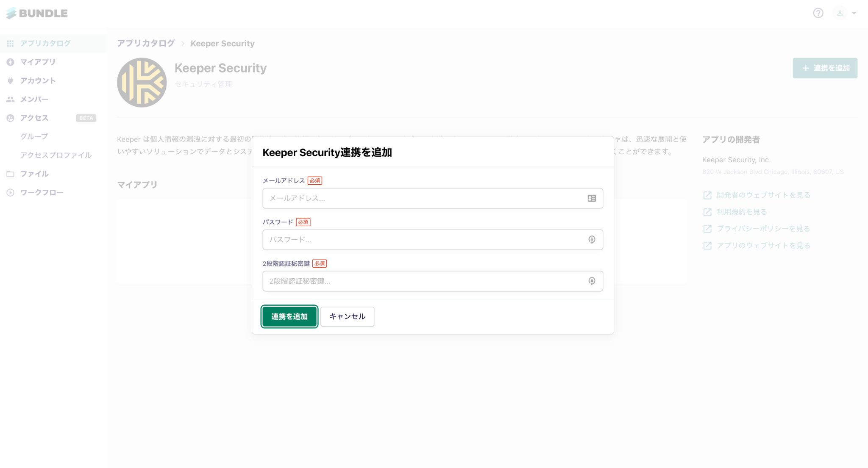The width and height of the screenshot is (868, 468).
Task: Click the アプリの開発者 heading
Action: click(731, 140)
